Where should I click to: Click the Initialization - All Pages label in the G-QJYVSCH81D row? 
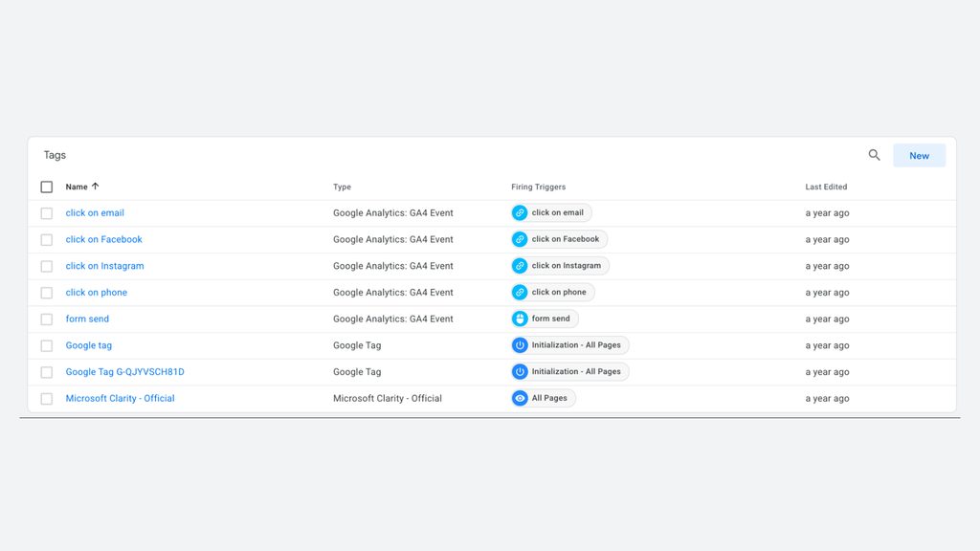pos(576,371)
